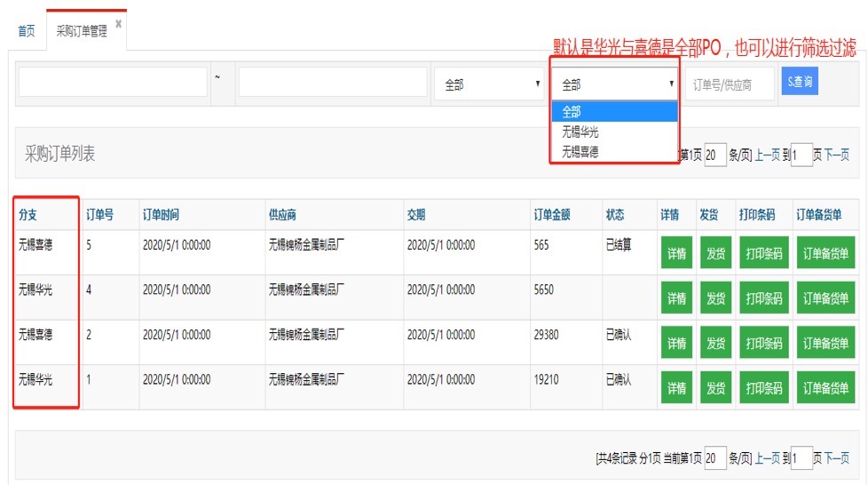Image resolution: width=868 pixels, height=485 pixels.
Task: Click 订单备货单 for order 1
Action: click(x=825, y=387)
